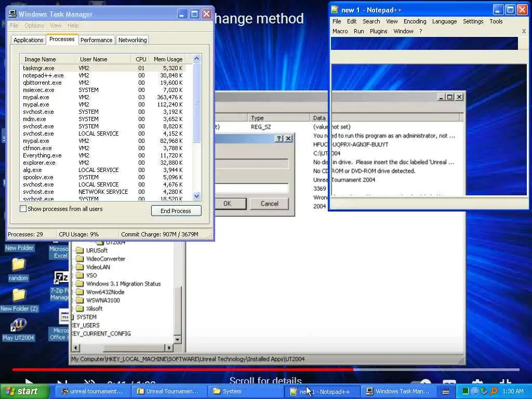Select VSO registry key folder
Screen dimensions: 532x399
(91, 275)
